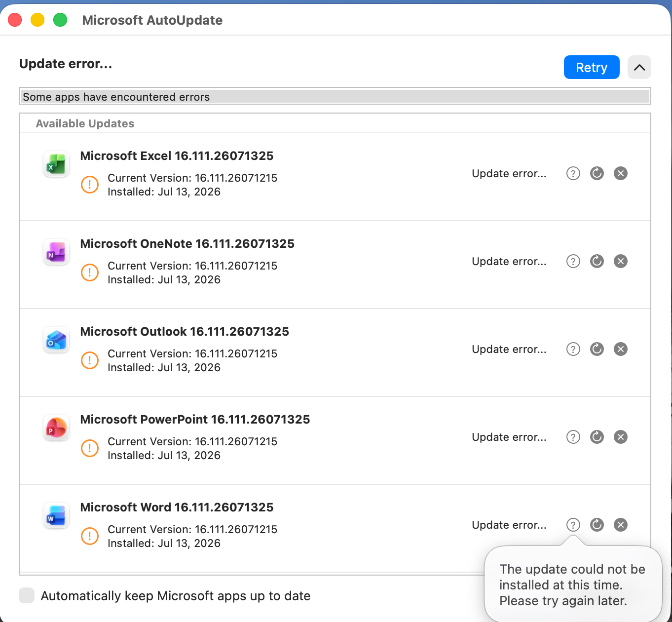Screen dimensions: 672x622
Task: Retry the Microsoft PowerPoint update
Action: 597,437
